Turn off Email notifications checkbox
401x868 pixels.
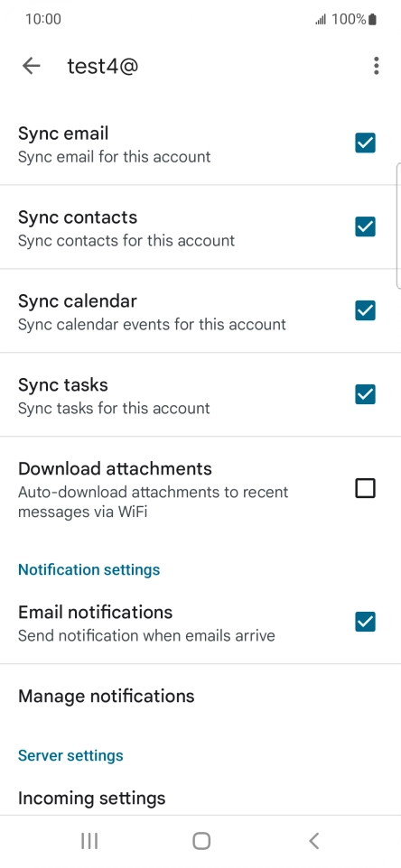(x=365, y=623)
